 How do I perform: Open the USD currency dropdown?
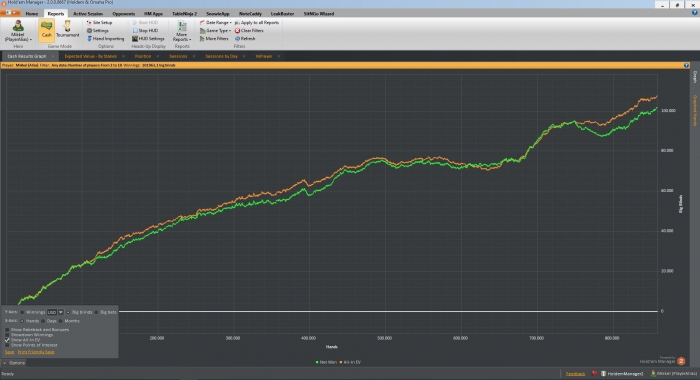point(61,312)
